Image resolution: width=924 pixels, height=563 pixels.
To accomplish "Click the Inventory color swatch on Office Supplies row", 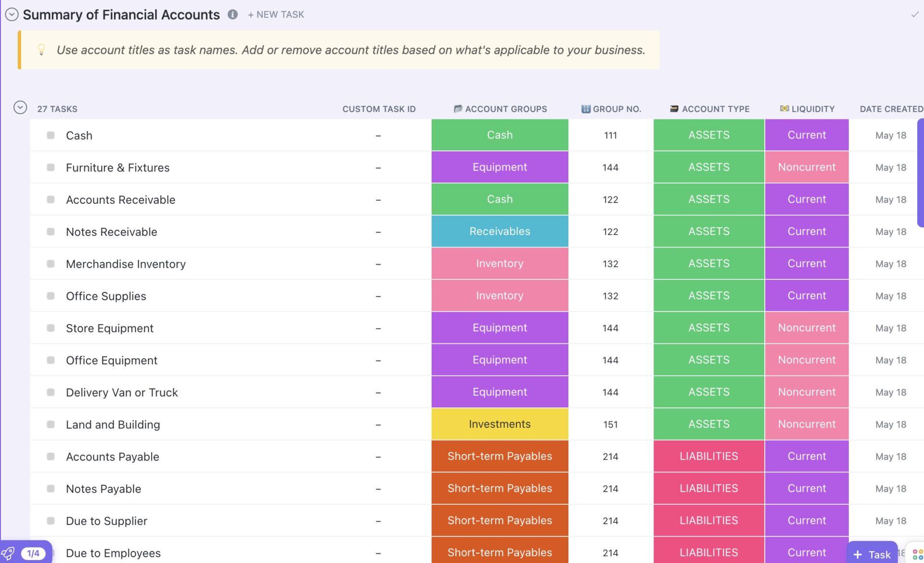I will [500, 295].
